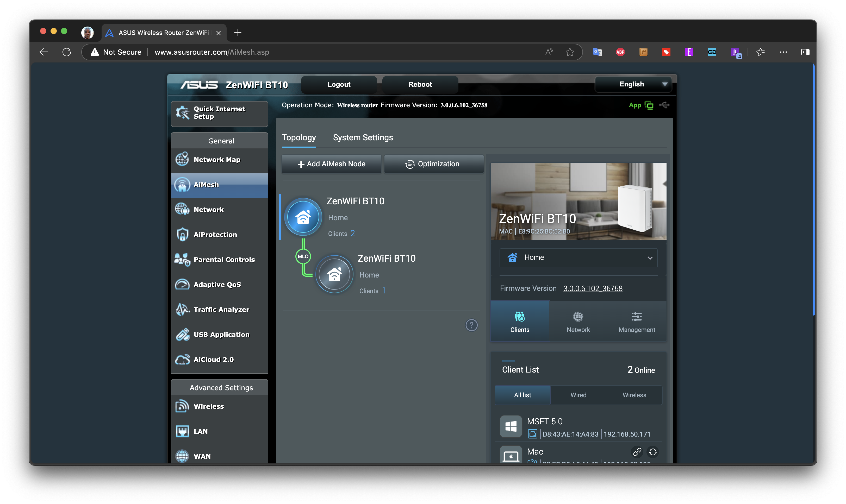This screenshot has height=504, width=846.
Task: Expand the English language dropdown
Action: [633, 84]
